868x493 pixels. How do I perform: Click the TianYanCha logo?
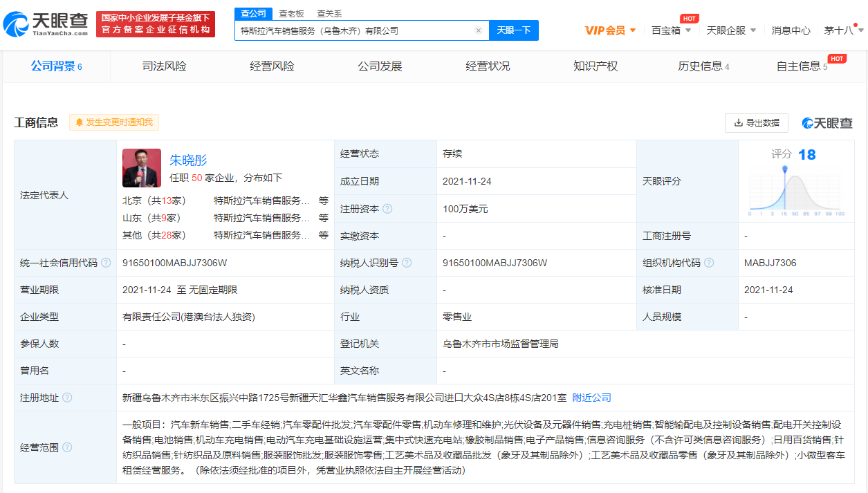pyautogui.click(x=46, y=24)
